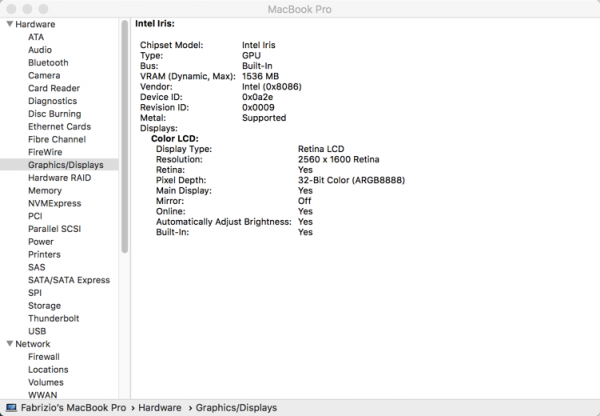
Task: Select WWAN under Network
Action: pyautogui.click(x=42, y=395)
